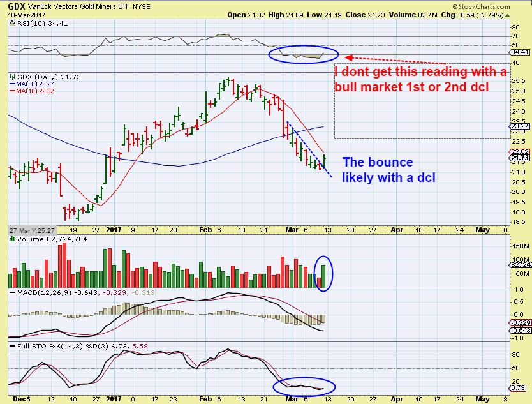Click the Volume 82,724,784 panel label
The height and width of the screenshot is (404, 532).
[x=52, y=239]
